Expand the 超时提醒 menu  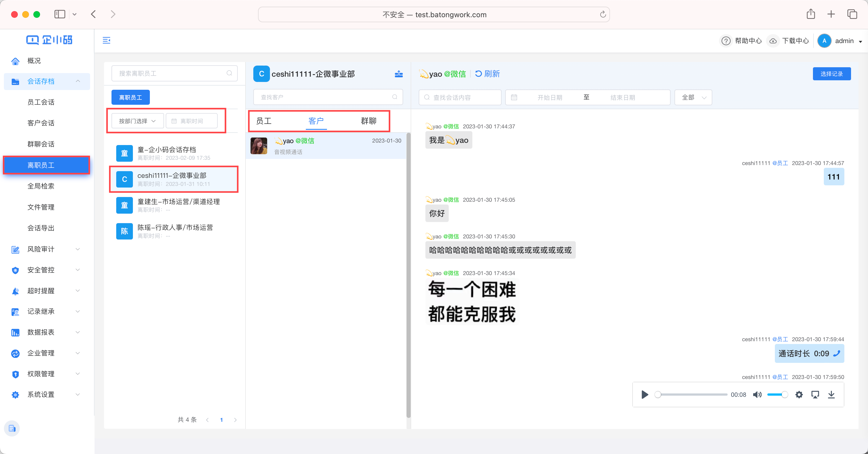click(x=78, y=291)
